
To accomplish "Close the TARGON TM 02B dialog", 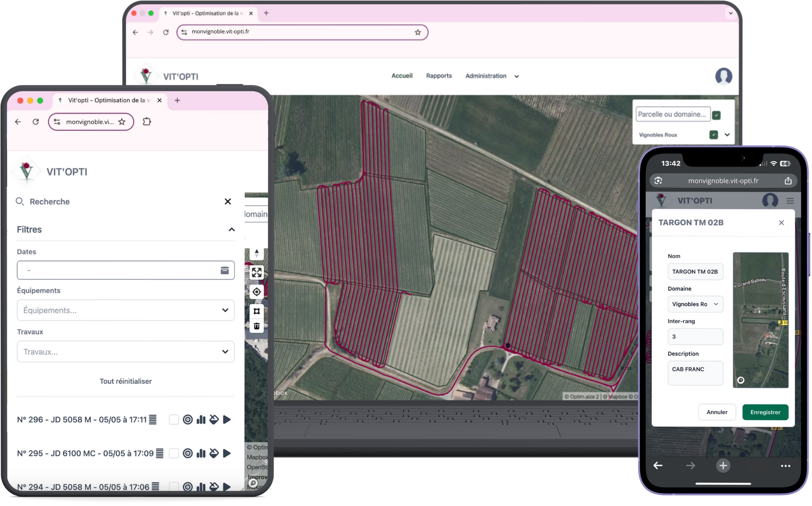I will [x=781, y=223].
